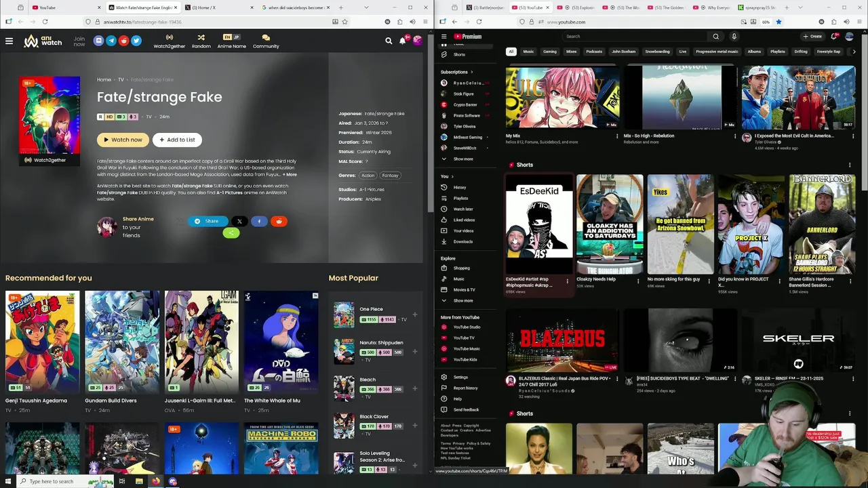Screen dimensions: 868x488
Task: Open options for Mix - So High video
Action: (x=735, y=136)
